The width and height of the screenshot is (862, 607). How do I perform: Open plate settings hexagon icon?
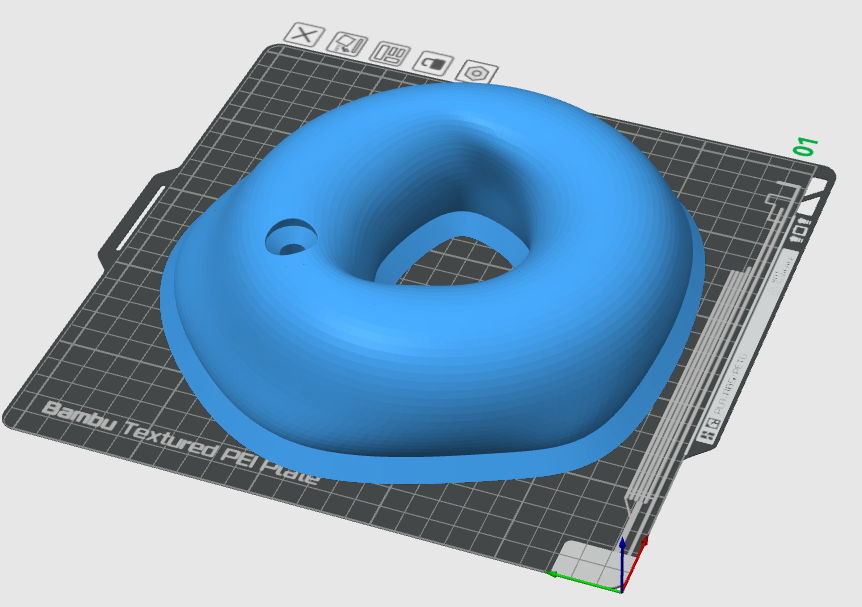[x=477, y=73]
